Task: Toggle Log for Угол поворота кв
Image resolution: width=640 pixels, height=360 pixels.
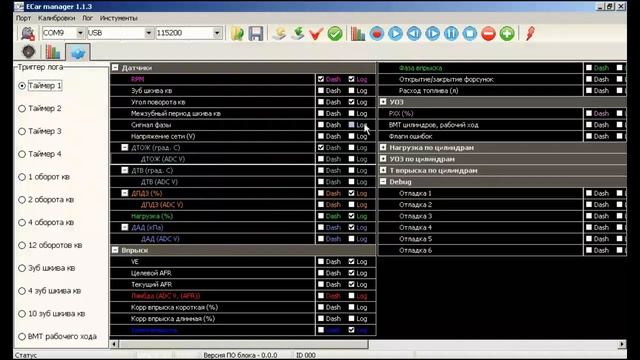Action: [x=351, y=102]
